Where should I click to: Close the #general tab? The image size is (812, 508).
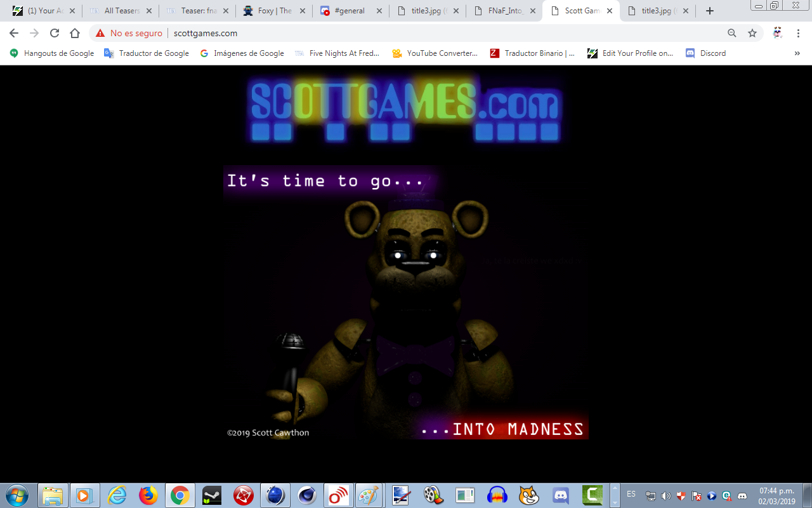click(379, 11)
